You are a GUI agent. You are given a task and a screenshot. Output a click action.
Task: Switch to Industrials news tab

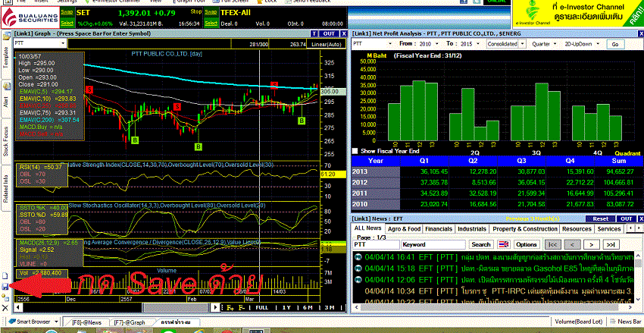click(472, 228)
